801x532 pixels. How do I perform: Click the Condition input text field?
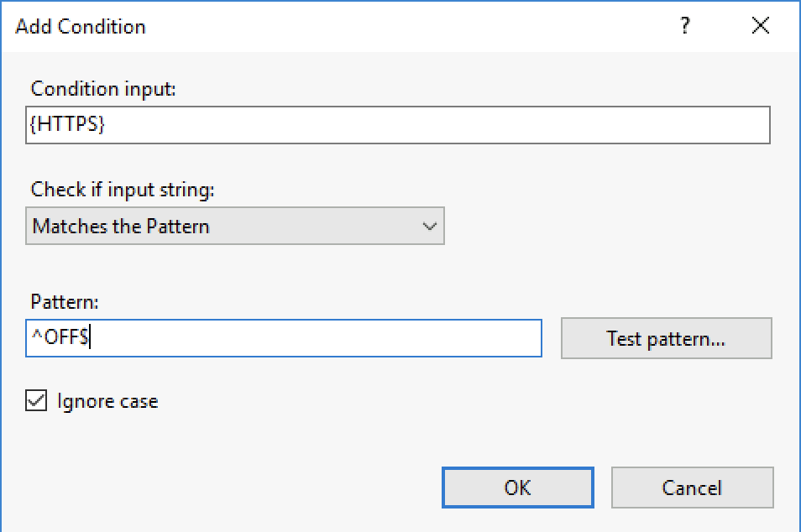(397, 125)
